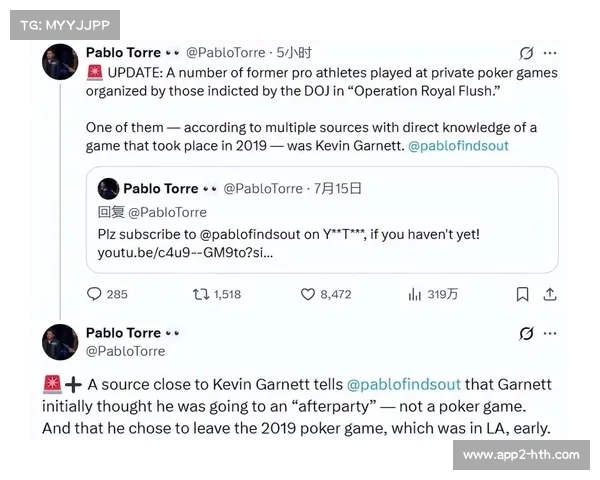Click the Grok icon on second tweet

[x=527, y=334]
